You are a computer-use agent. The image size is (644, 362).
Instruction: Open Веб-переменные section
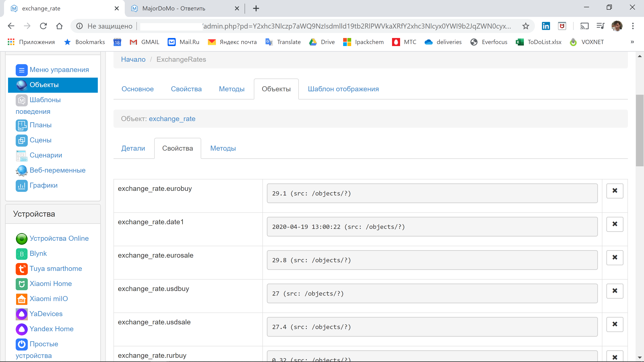coord(58,170)
